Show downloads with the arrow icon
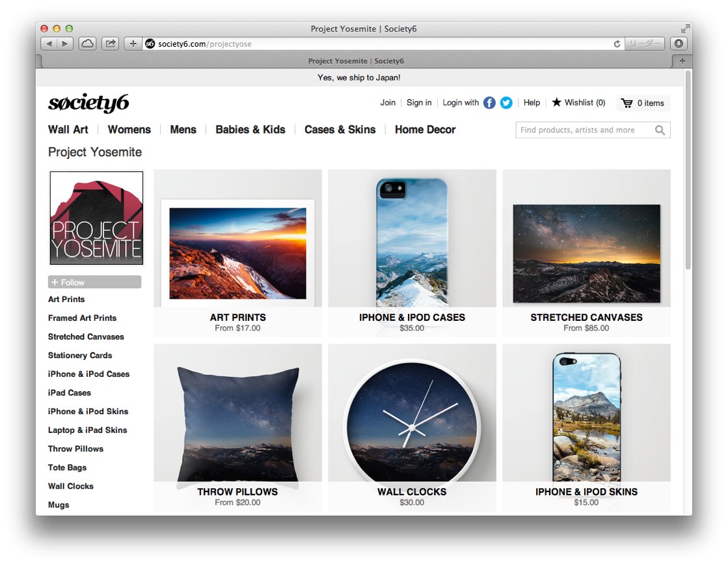This screenshot has width=728, height=565. coord(679,44)
